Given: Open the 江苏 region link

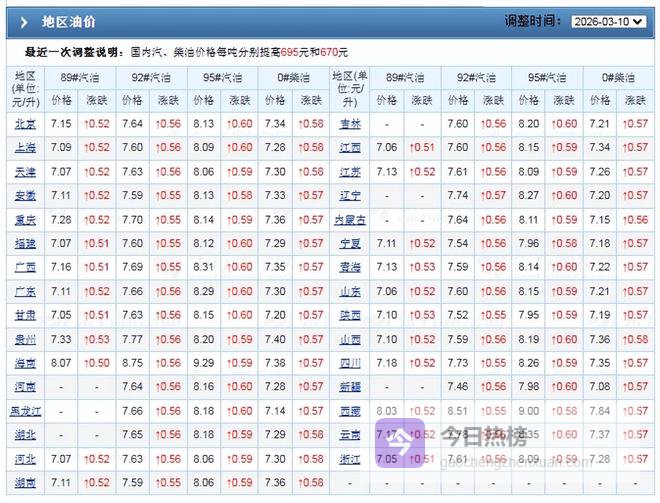Looking at the screenshot, I should point(350,172).
